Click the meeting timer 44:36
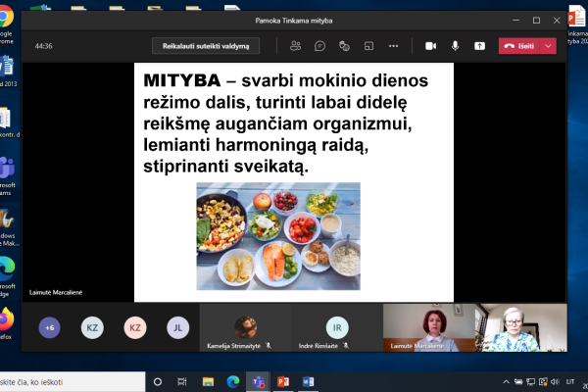Viewport: 588px width, 392px height. (43, 46)
